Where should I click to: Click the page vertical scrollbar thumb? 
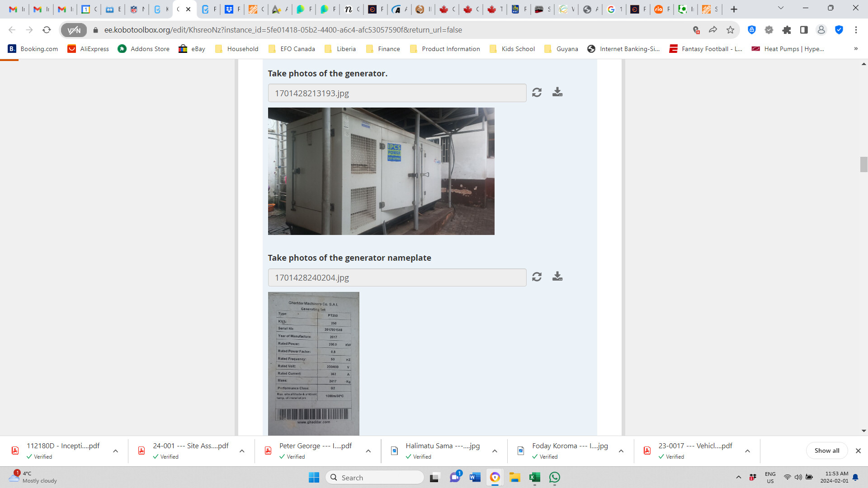tap(863, 164)
